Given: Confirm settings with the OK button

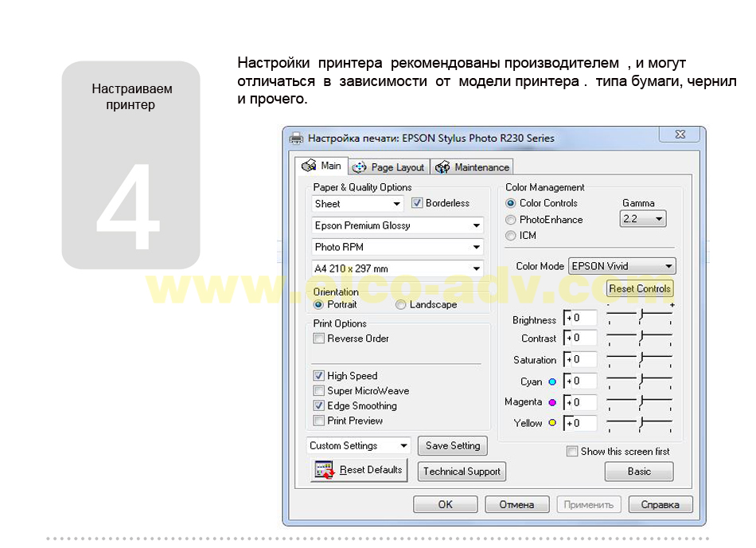Looking at the screenshot, I should (445, 504).
